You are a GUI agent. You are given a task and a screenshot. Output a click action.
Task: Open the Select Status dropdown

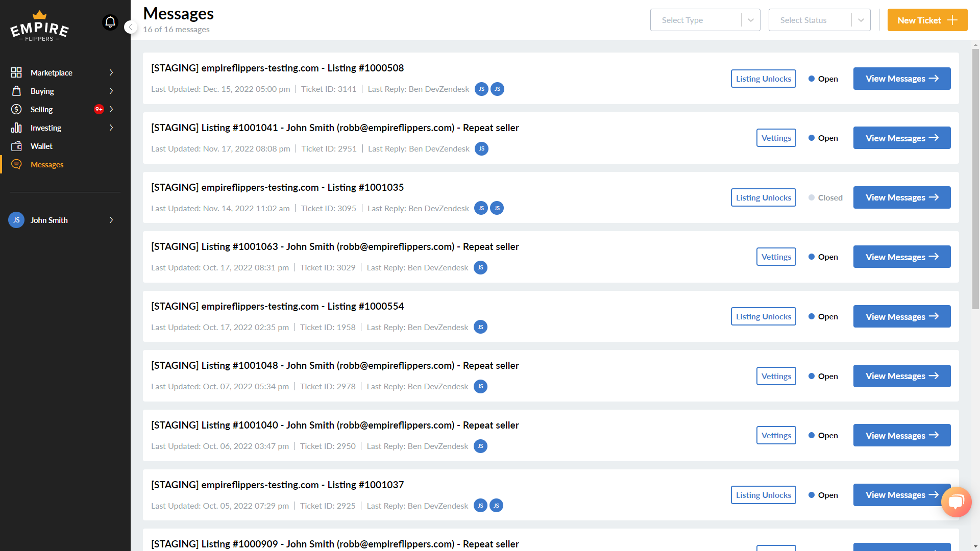point(819,20)
